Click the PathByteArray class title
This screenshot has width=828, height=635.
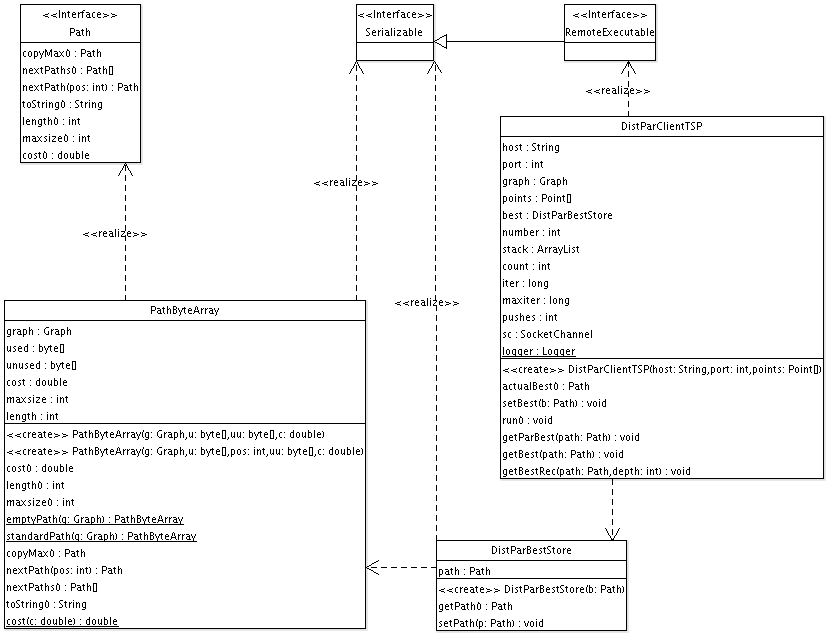(x=185, y=310)
